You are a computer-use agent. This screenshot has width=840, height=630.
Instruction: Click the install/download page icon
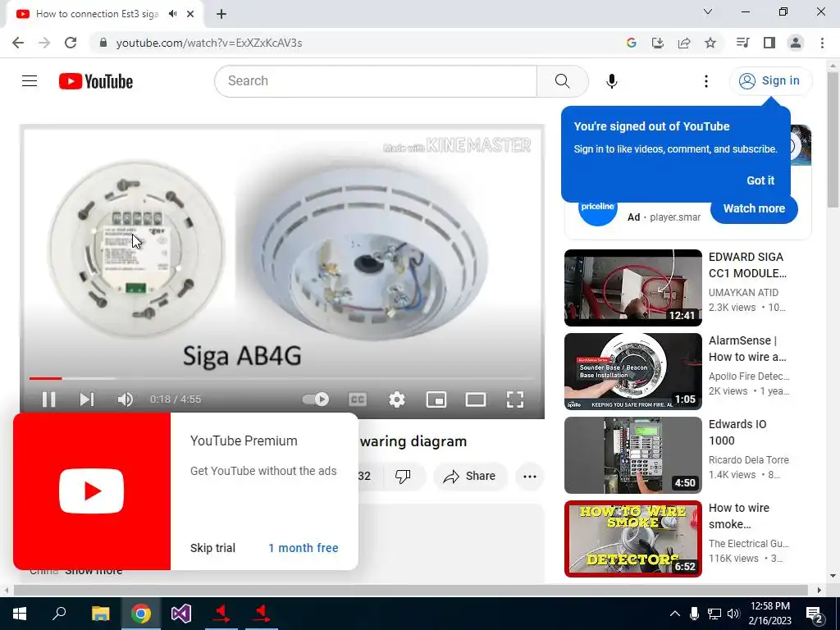pyautogui.click(x=658, y=43)
